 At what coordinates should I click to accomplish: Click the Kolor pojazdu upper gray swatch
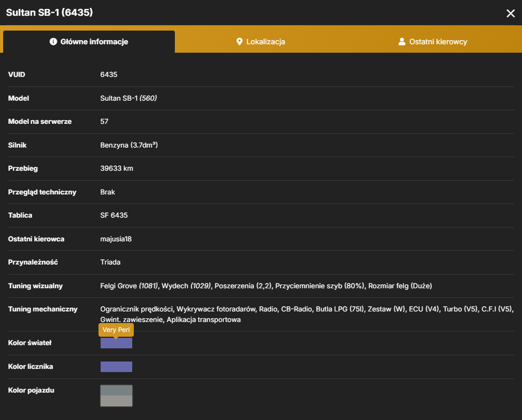116,390
